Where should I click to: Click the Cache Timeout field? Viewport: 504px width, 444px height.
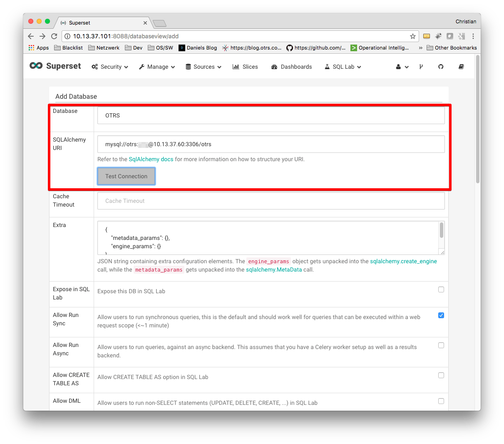(271, 201)
